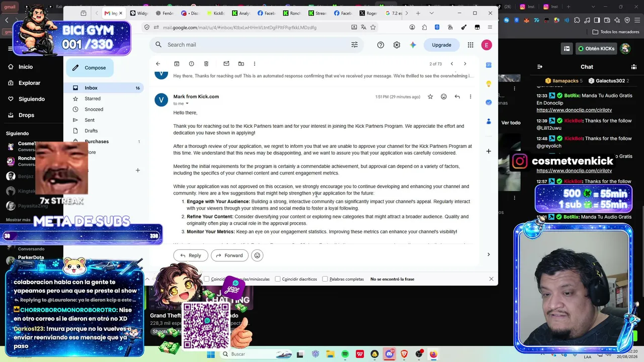Open Discord from the taskbar

[x=389, y=354]
